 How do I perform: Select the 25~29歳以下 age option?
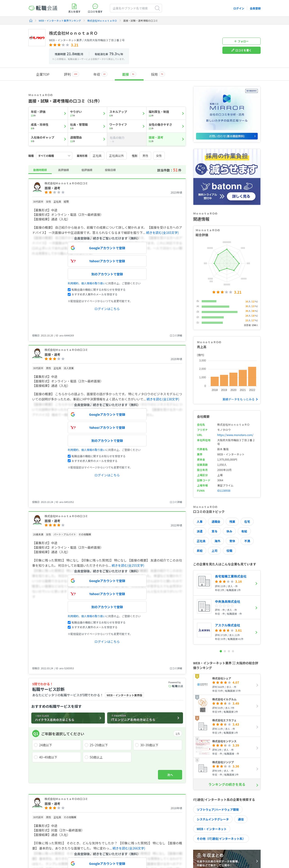point(107,745)
